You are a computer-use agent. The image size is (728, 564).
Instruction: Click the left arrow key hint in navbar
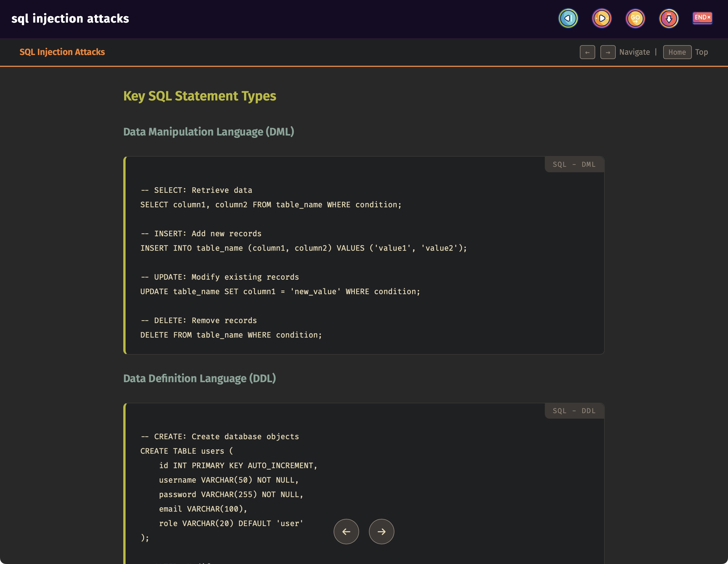[587, 52]
